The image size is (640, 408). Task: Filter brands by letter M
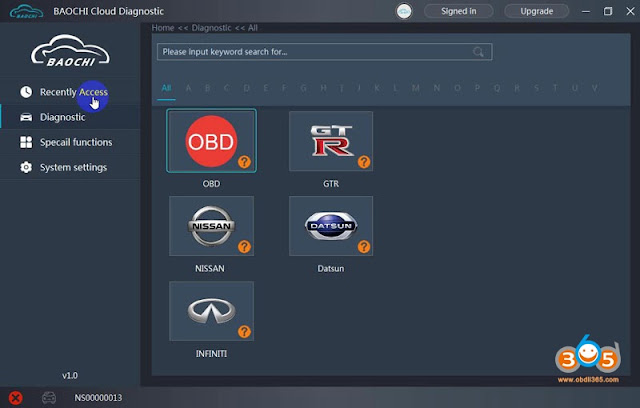click(416, 88)
